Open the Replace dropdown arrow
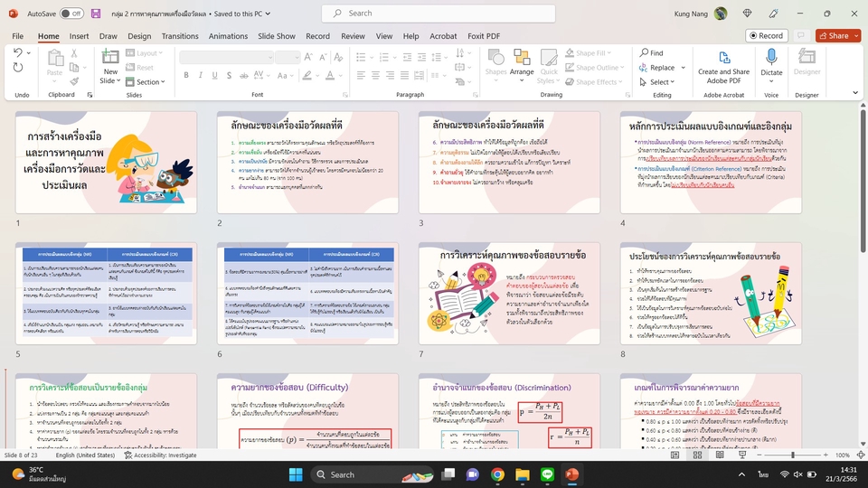This screenshot has width=868, height=488. pyautogui.click(x=684, y=68)
